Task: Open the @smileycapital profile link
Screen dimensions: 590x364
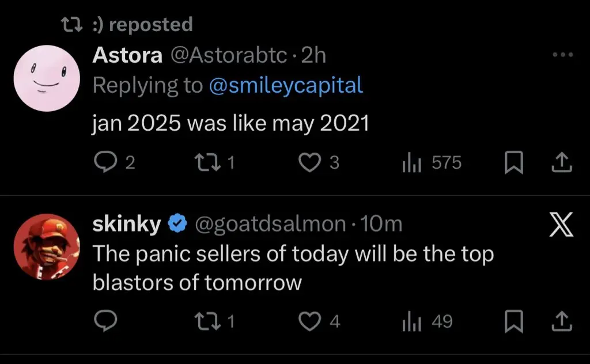Action: (x=286, y=85)
